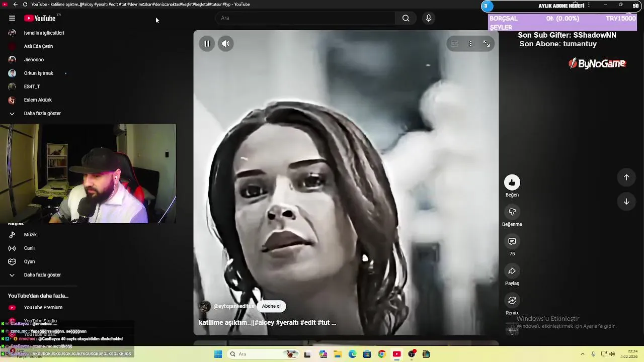This screenshot has width=644, height=362.
Task: Expand subscriptions with Daha fazla göster
Action: pos(42,114)
